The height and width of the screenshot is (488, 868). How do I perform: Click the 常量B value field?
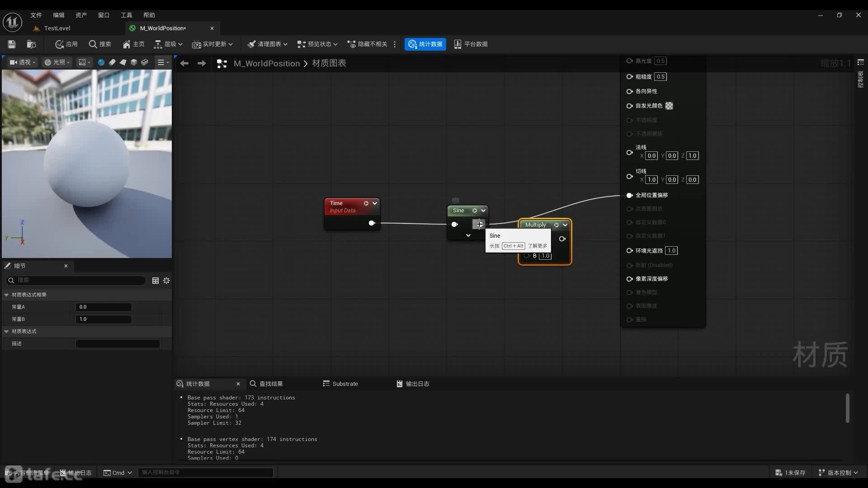(x=104, y=319)
